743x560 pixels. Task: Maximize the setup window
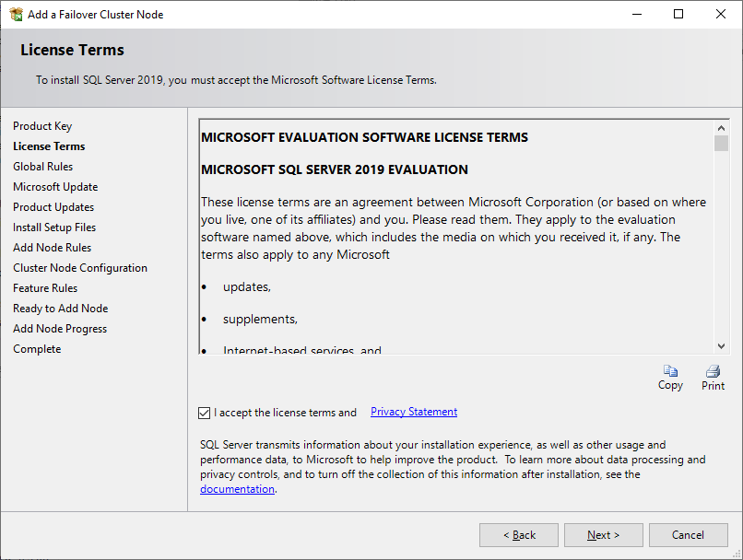click(678, 14)
